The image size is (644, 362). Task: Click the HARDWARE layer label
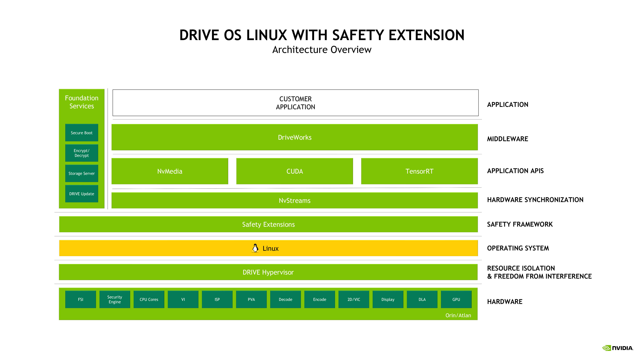click(504, 302)
